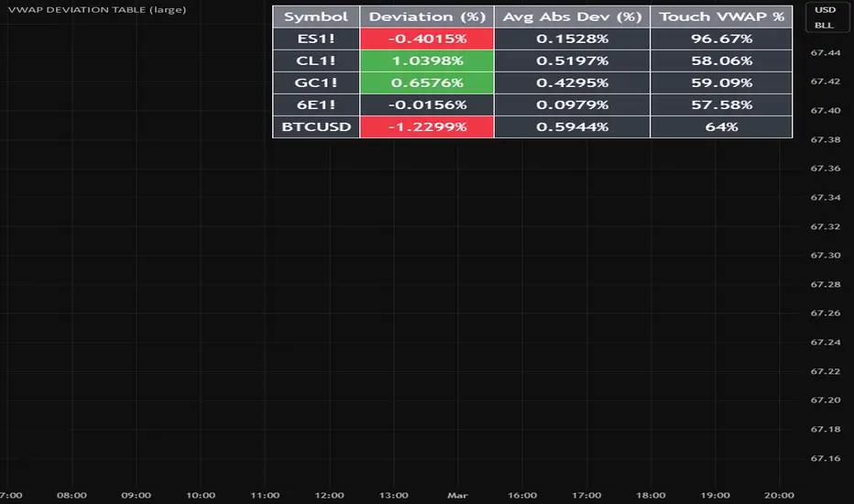The image size is (854, 504).
Task: Select the 18:00 time axis label
Action: (651, 495)
